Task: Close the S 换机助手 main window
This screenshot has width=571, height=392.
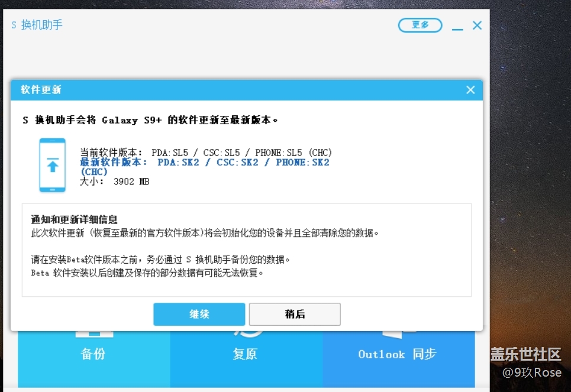Action: point(477,25)
